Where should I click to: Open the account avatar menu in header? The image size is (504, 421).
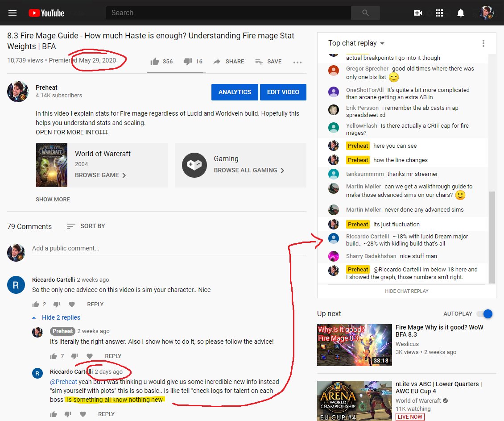click(487, 13)
